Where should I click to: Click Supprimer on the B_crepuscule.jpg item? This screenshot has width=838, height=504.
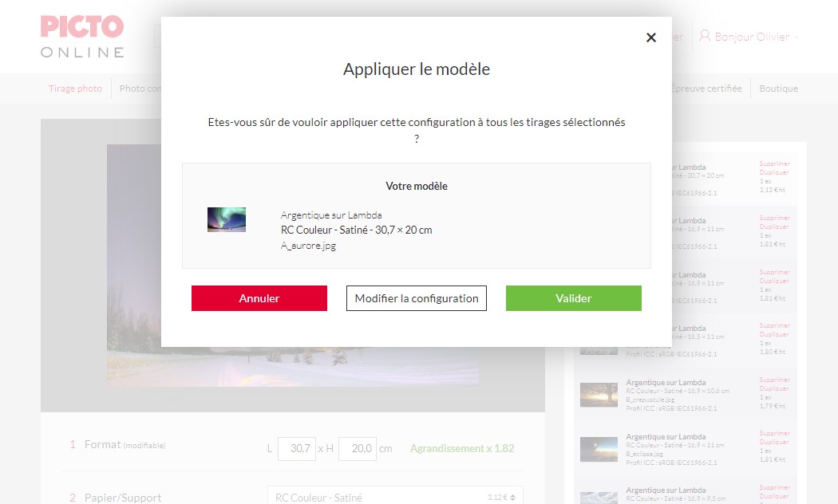point(773,379)
